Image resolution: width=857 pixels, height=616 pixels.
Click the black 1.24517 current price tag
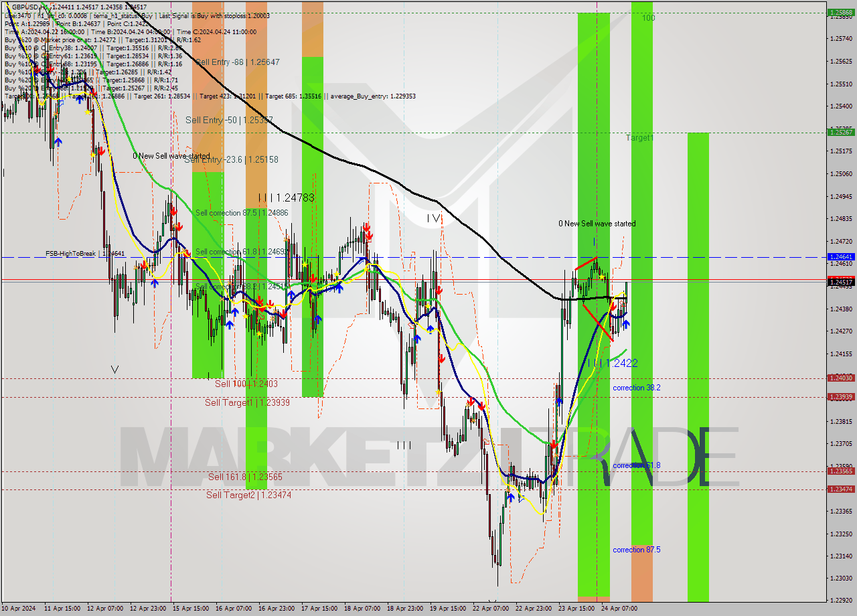[x=840, y=282]
